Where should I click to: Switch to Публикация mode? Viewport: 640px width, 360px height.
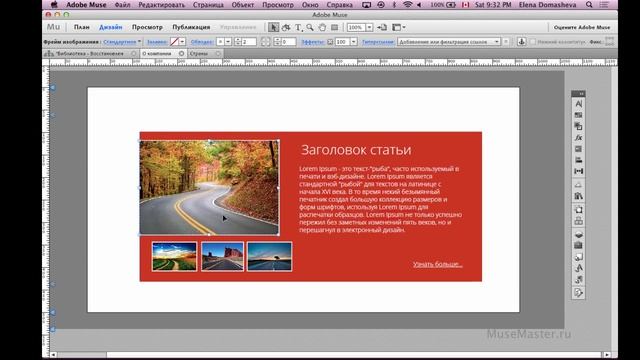tap(191, 27)
